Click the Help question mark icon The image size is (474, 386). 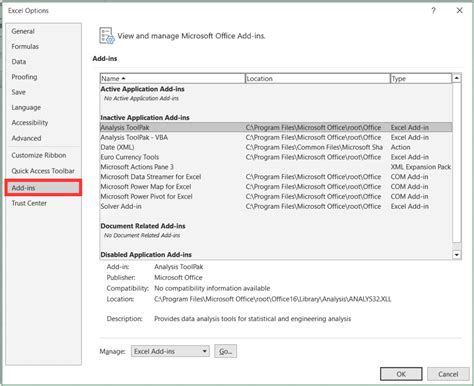point(433,11)
